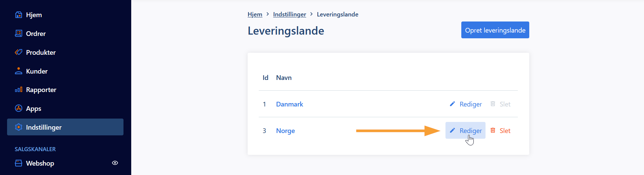Viewport: 644px width, 175px height.
Task: Click the Indstillinger gear icon
Action: tap(19, 127)
